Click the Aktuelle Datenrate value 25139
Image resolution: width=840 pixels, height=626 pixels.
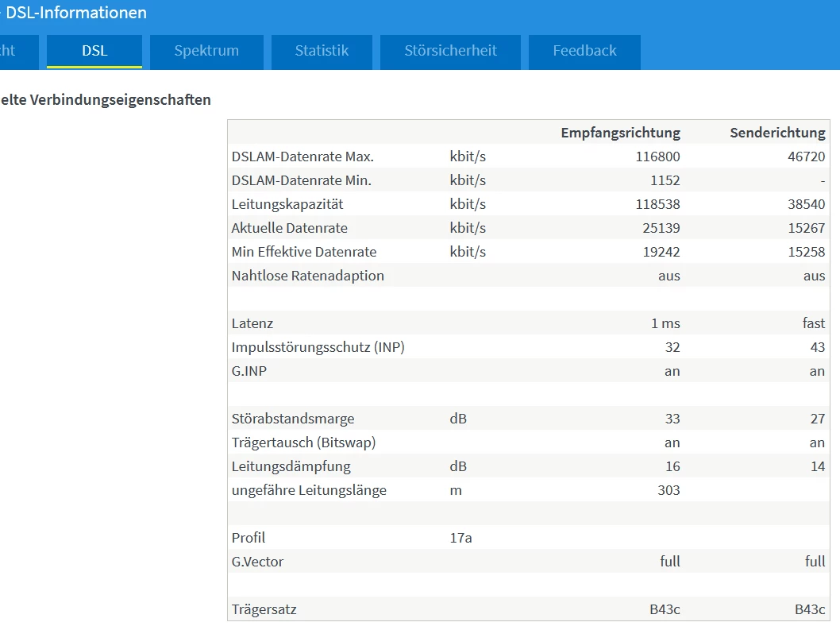coord(661,228)
